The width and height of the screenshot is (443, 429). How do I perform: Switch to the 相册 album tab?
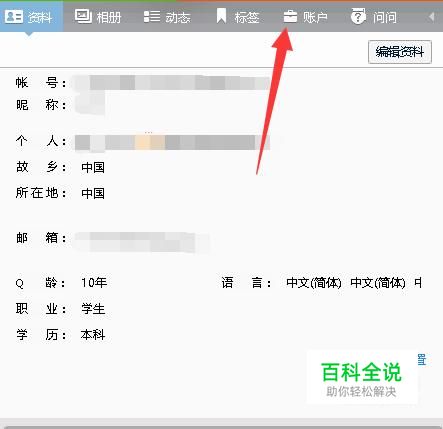98,17
